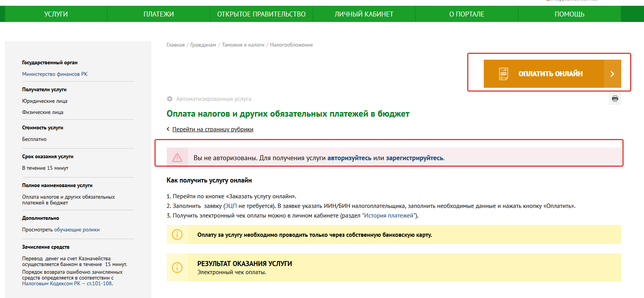
Task: Click the ОПЛАТИТЬ ОНЛАЙН button
Action: tap(552, 74)
